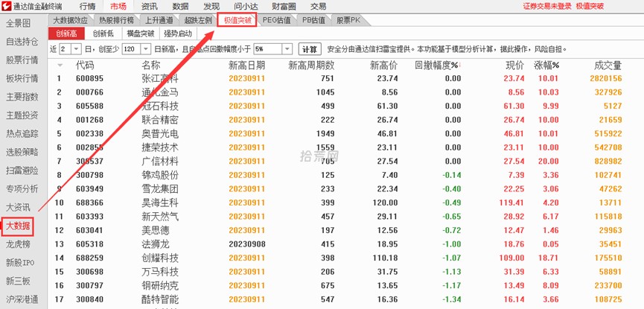Screen dimensions: 644x309
Task: Select stock code 605588
Action: 89,106
